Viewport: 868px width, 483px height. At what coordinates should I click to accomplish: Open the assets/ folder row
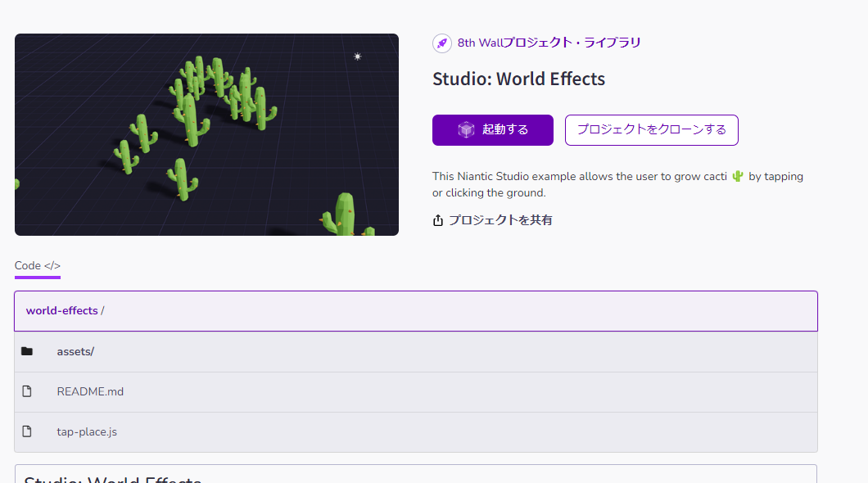pyautogui.click(x=416, y=352)
